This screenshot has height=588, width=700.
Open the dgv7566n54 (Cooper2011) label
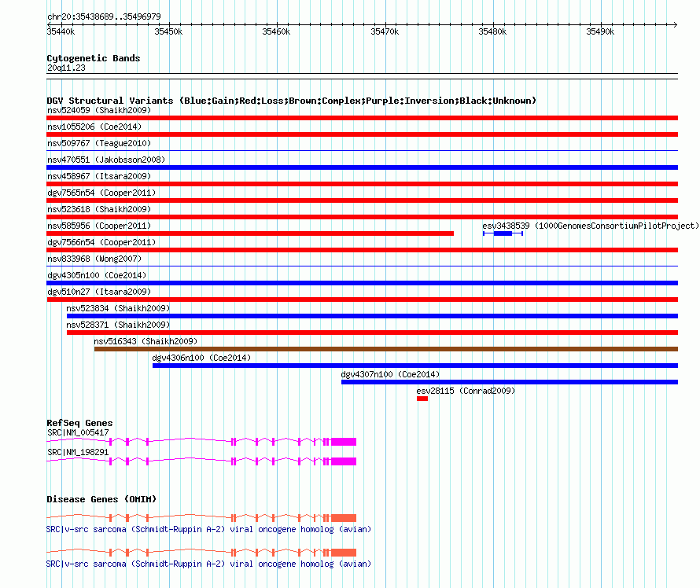tap(101, 242)
